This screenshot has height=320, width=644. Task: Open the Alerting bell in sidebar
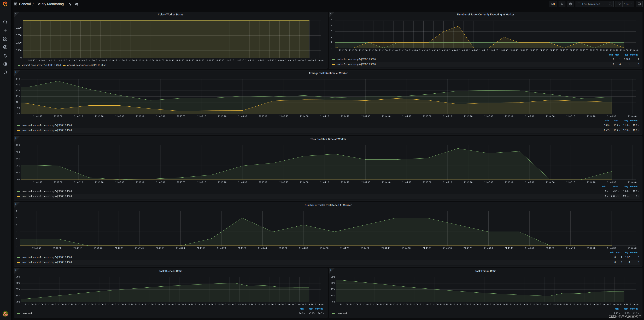click(5, 56)
